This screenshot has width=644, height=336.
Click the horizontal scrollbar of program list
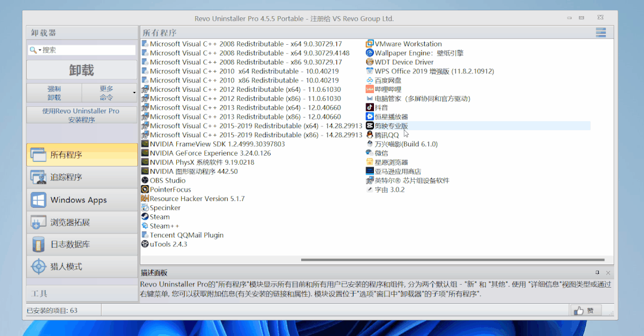click(453, 260)
